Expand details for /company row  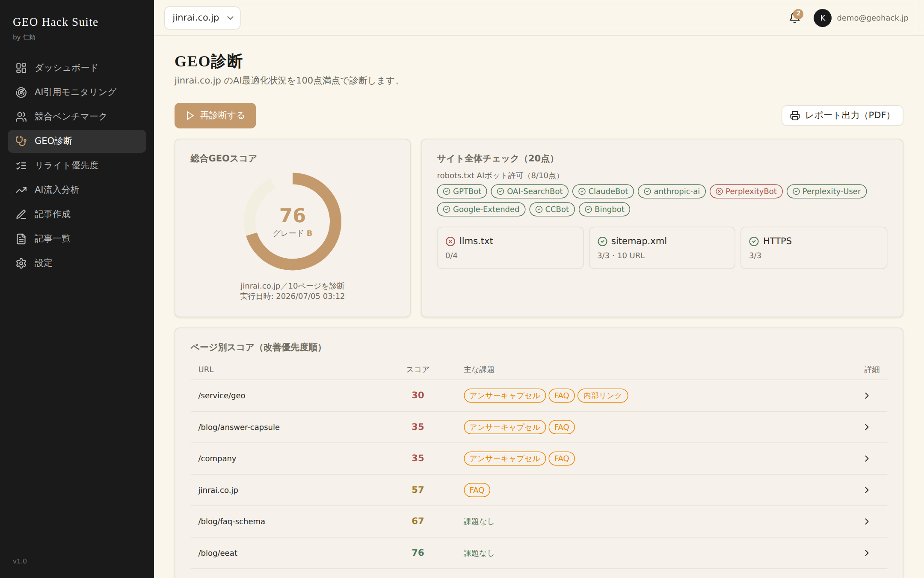867,459
